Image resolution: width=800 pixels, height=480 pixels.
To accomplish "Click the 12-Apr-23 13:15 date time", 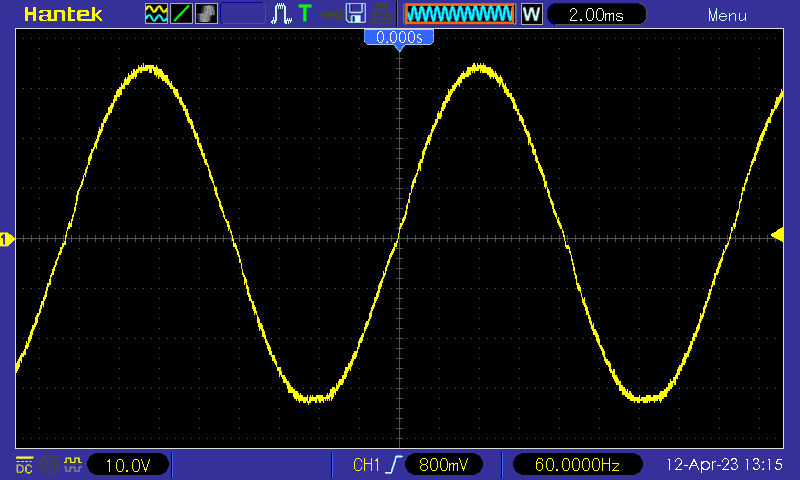I will point(724,464).
